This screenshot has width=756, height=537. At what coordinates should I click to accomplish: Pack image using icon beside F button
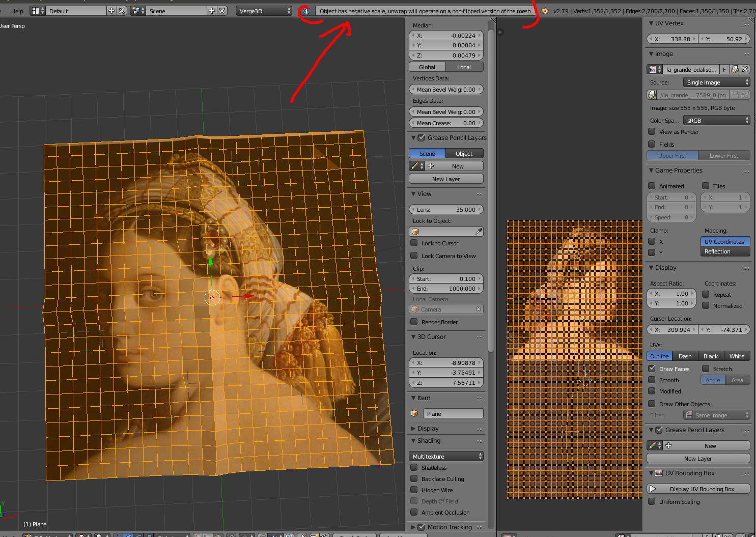point(735,69)
